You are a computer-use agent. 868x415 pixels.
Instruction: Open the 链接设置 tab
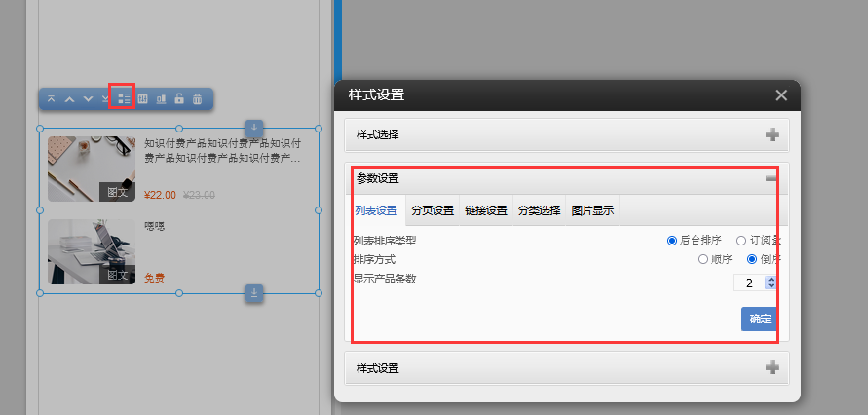[x=486, y=211]
